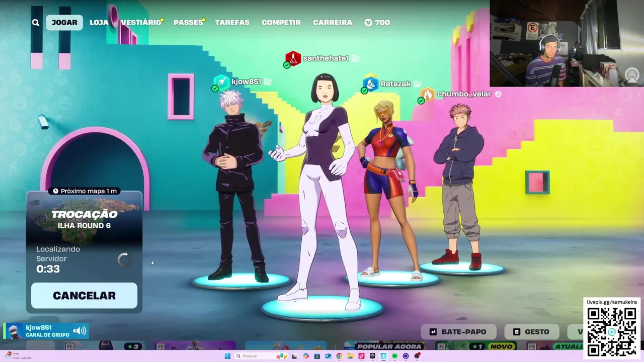Click Ratazak's green ready checkmark
This screenshot has width=644, height=362.
coord(364,91)
